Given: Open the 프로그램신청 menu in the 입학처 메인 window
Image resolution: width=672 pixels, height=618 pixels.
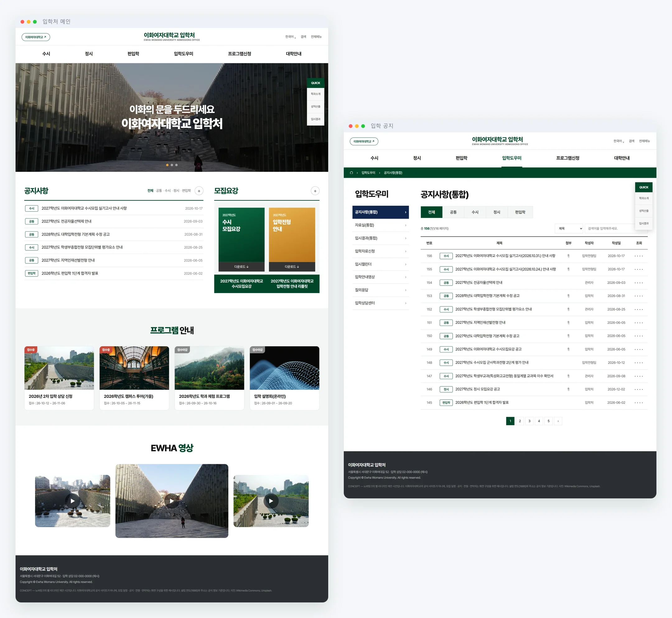Looking at the screenshot, I should point(239,54).
